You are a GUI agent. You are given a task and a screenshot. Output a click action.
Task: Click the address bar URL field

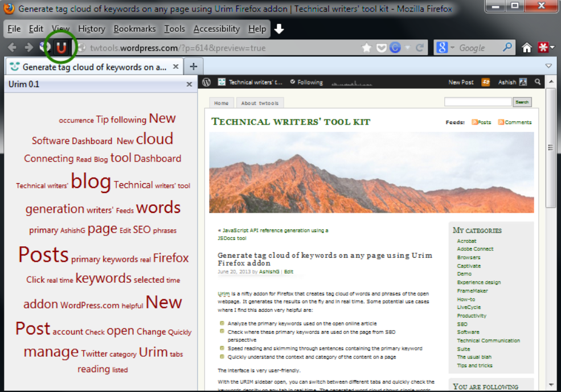click(218, 48)
